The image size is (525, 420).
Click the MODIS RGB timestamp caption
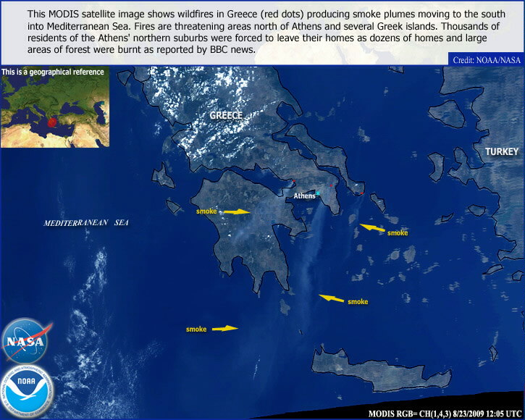pyautogui.click(x=445, y=413)
